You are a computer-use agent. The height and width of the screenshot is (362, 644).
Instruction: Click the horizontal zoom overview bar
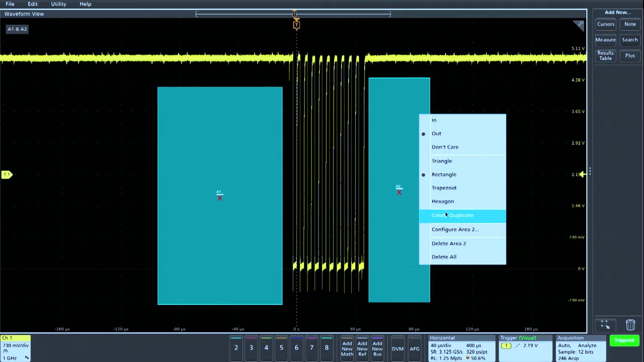point(293,14)
